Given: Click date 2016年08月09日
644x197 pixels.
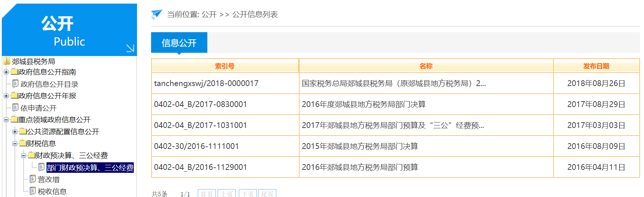Looking at the screenshot, I should [596, 146].
